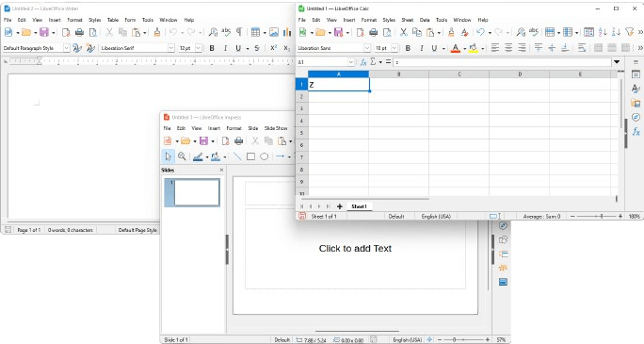The image size is (644, 344).
Task: Click Export as PDF icon in Calc
Action: pos(360,32)
